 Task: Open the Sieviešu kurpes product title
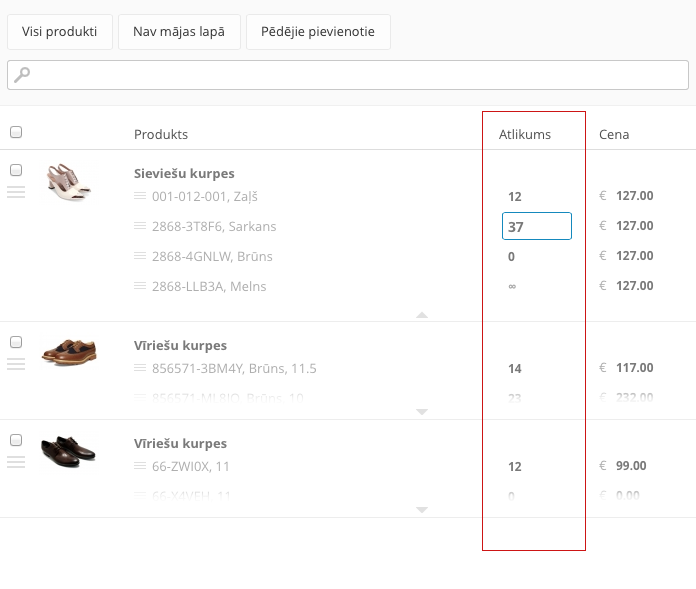pos(184,174)
